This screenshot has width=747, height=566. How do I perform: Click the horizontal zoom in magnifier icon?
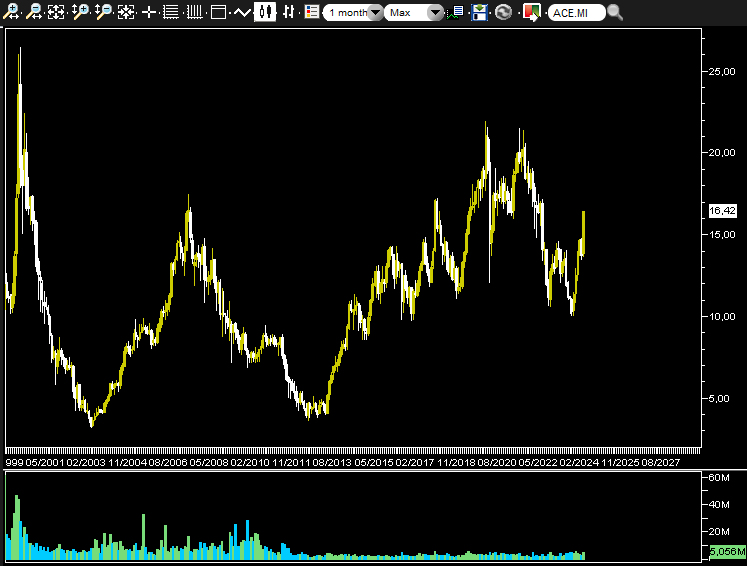click(10, 12)
